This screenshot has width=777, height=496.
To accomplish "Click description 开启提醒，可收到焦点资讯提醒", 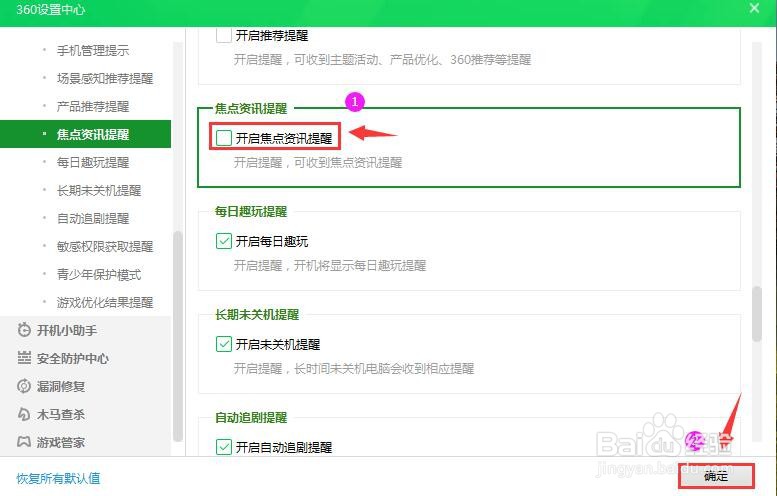I will 318,163.
